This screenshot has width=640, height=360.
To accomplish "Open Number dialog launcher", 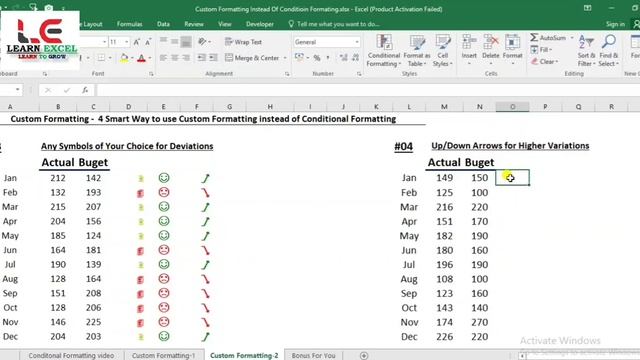I will click(359, 74).
